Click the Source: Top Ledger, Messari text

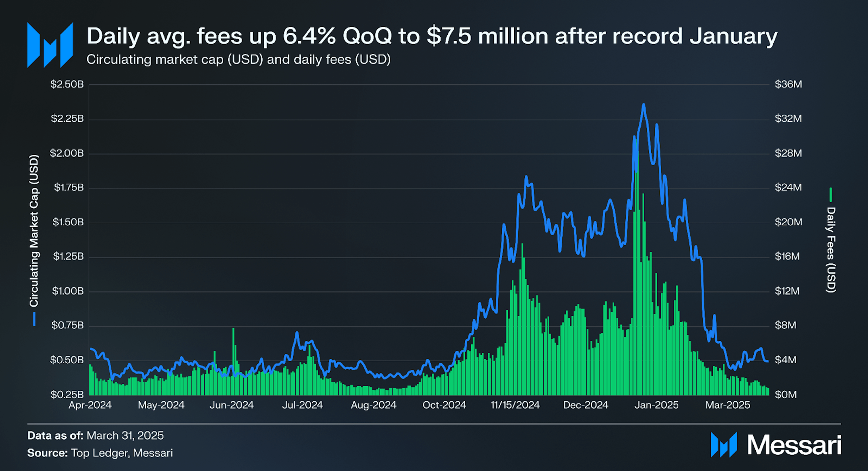(x=100, y=453)
